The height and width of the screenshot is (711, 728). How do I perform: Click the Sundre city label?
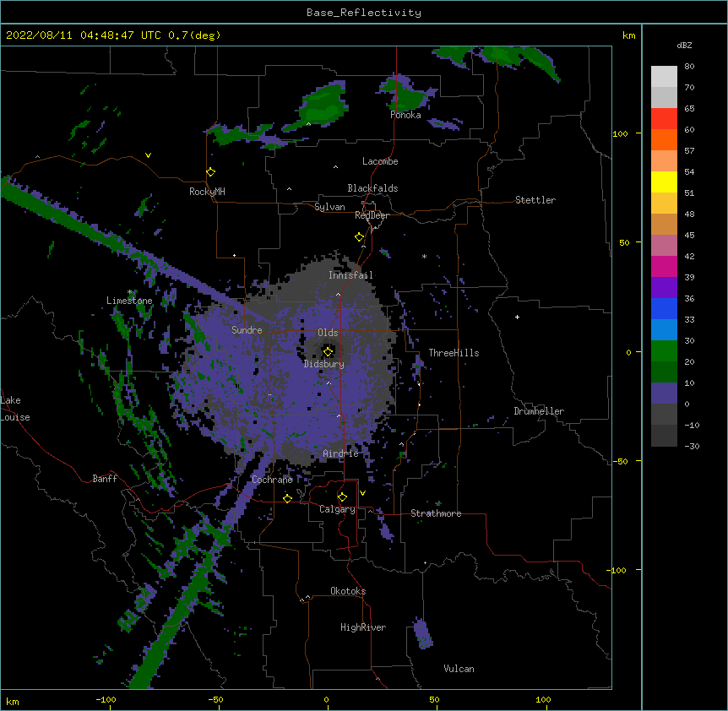pyautogui.click(x=247, y=330)
